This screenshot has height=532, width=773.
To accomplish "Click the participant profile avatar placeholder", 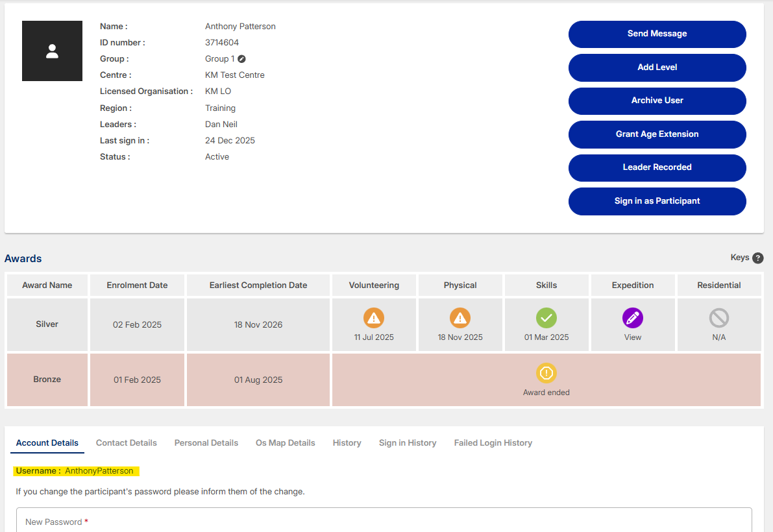I will coord(52,51).
